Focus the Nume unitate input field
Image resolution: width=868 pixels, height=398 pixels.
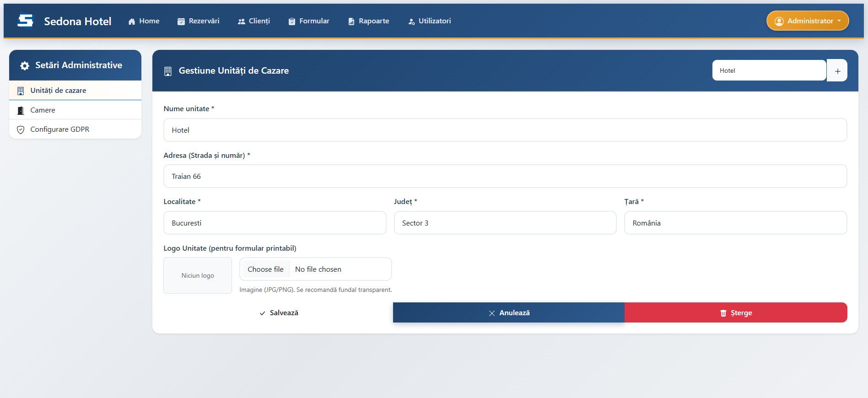tap(505, 130)
